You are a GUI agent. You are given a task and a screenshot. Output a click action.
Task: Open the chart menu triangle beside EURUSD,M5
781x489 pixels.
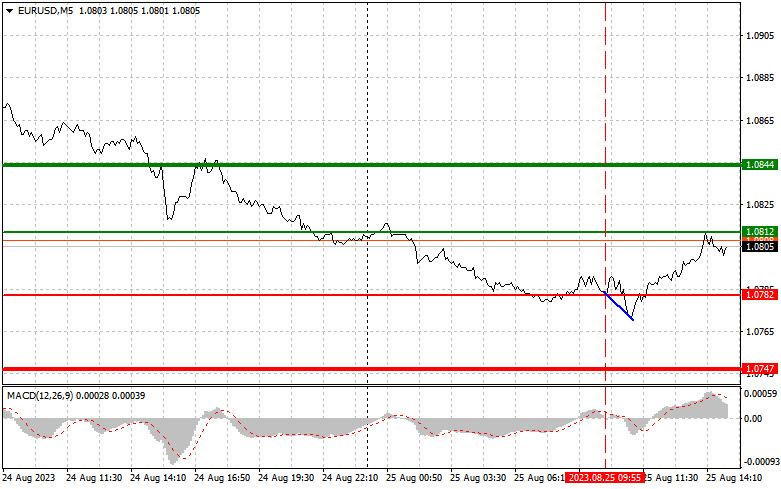tap(9, 11)
